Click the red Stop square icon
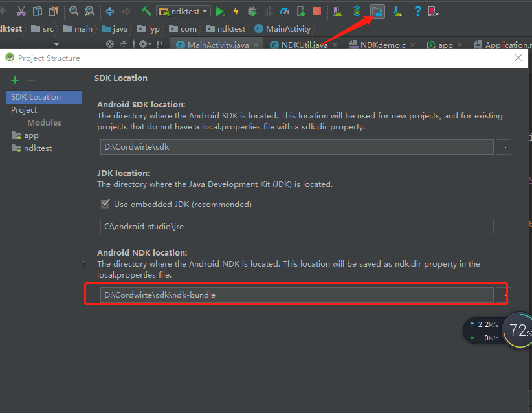The height and width of the screenshot is (413, 532). pos(317,12)
